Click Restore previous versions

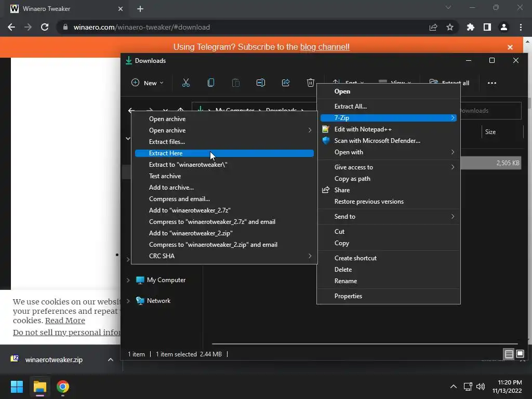point(389,202)
